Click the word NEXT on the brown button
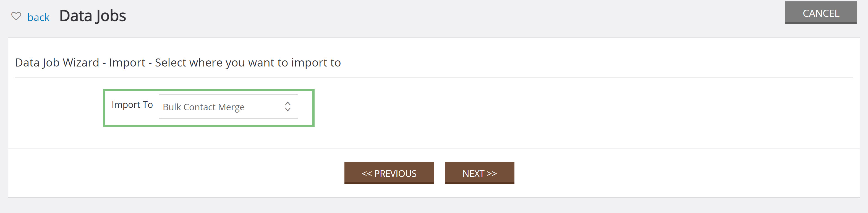This screenshot has width=868, height=213. click(473, 174)
